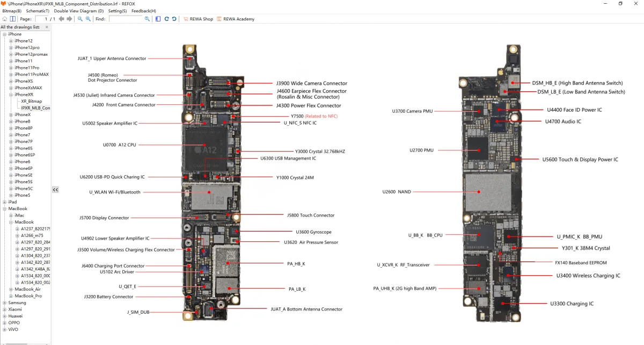Click the J3900 Wide Camera Connector label

pos(312,83)
